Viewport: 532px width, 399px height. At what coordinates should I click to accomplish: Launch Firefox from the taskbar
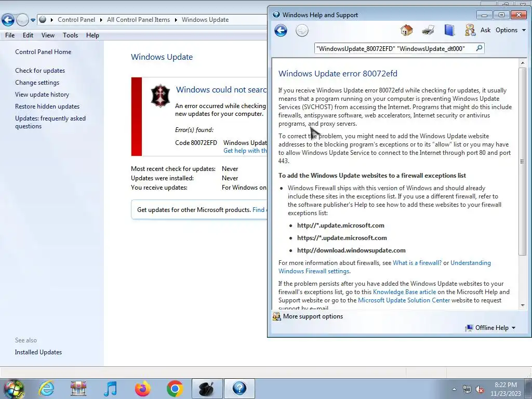click(142, 389)
